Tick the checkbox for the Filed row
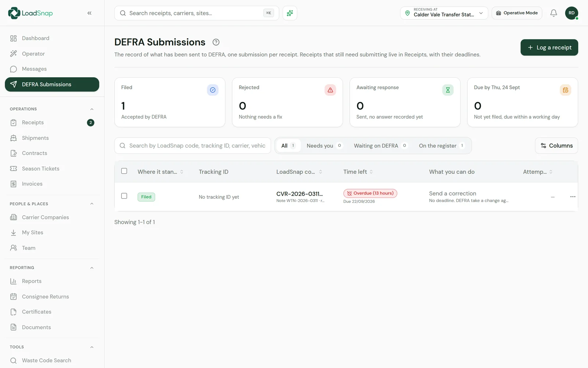Screen dimensions: 588x368 124,196
